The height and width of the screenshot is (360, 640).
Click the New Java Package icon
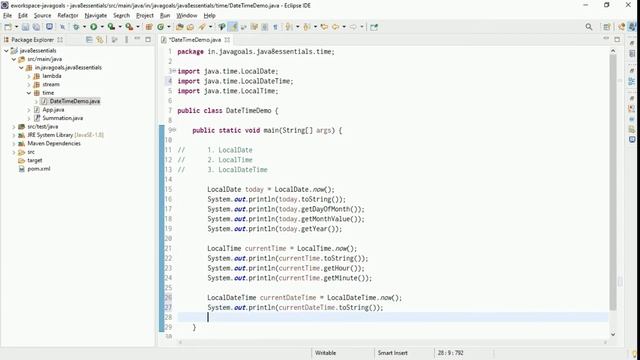149,27
